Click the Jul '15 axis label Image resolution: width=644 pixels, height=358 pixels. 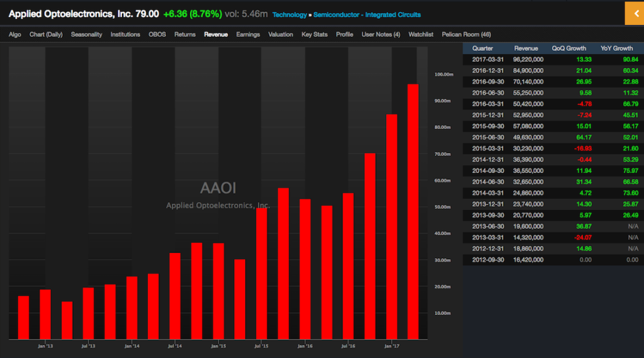[261, 346]
